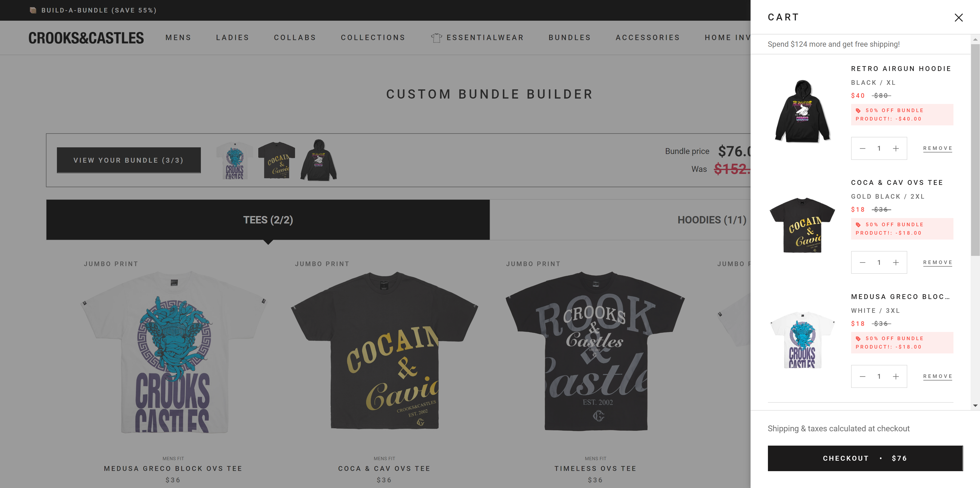Open Retro Airgun Hoodie thumbnail in cart
980x488 pixels.
click(x=802, y=111)
